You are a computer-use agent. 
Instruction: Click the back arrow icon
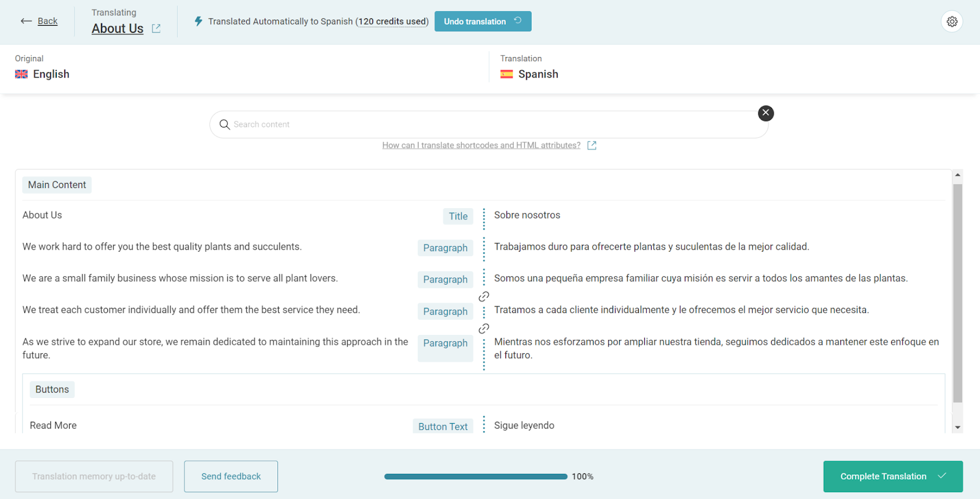click(26, 21)
